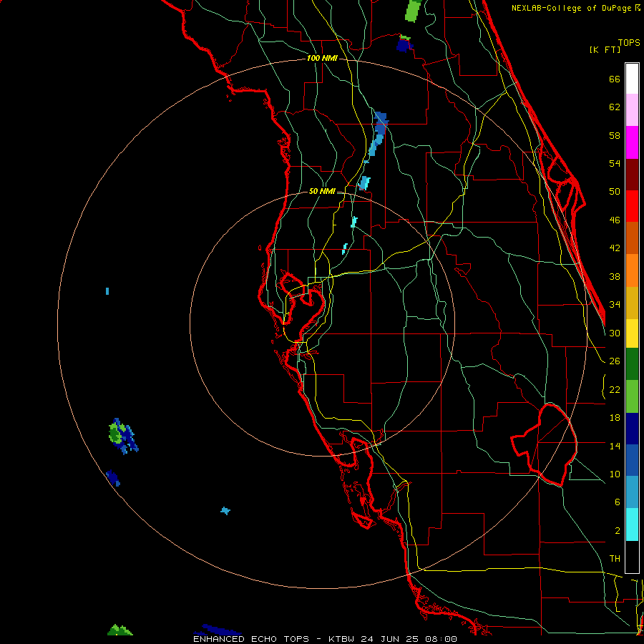Select navy echo on southwest 100 NMI ring
Viewport: 644px width, 644px height.
click(113, 478)
